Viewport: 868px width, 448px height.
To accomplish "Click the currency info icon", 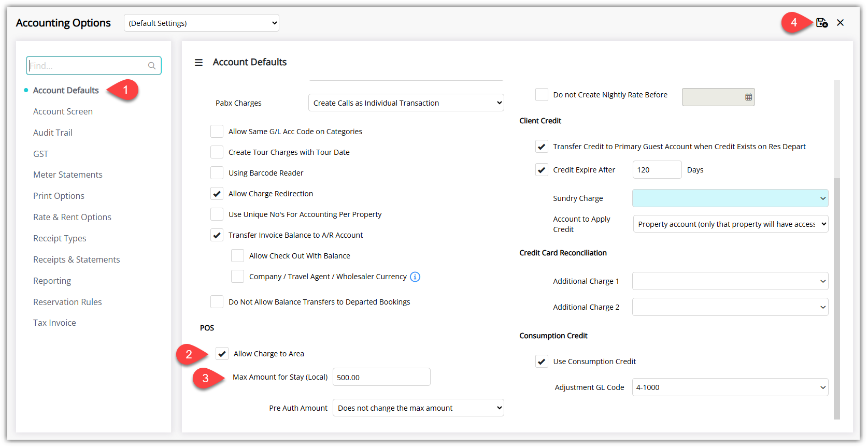I will pyautogui.click(x=415, y=277).
